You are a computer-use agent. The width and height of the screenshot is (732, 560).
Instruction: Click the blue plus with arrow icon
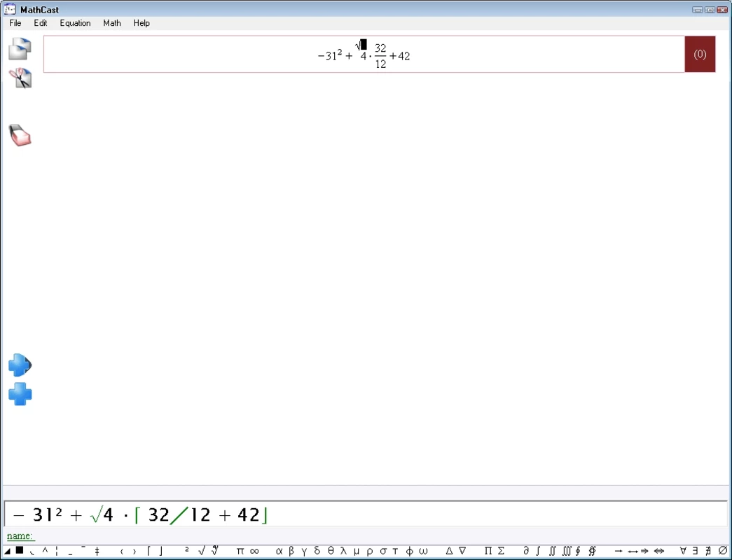pos(20,365)
